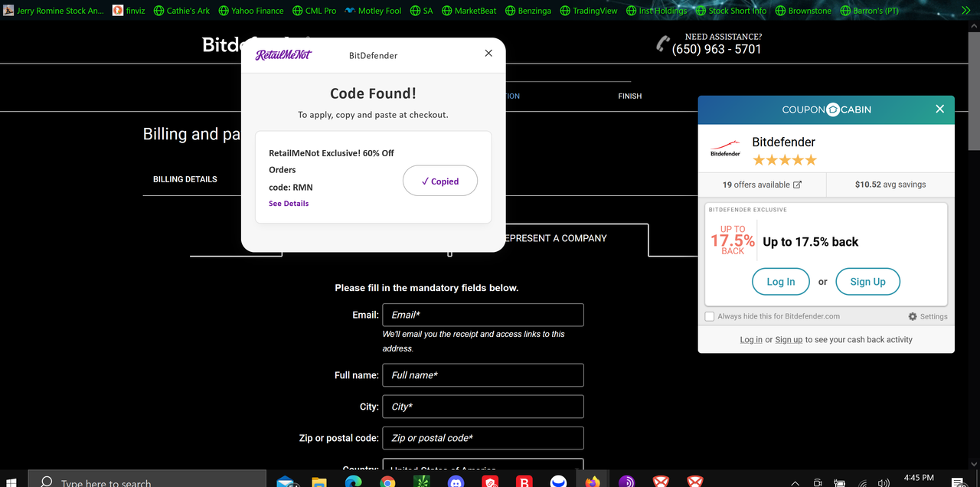The image size is (980, 487).
Task: Open the MarketBeat bookmark
Action: tap(469, 11)
